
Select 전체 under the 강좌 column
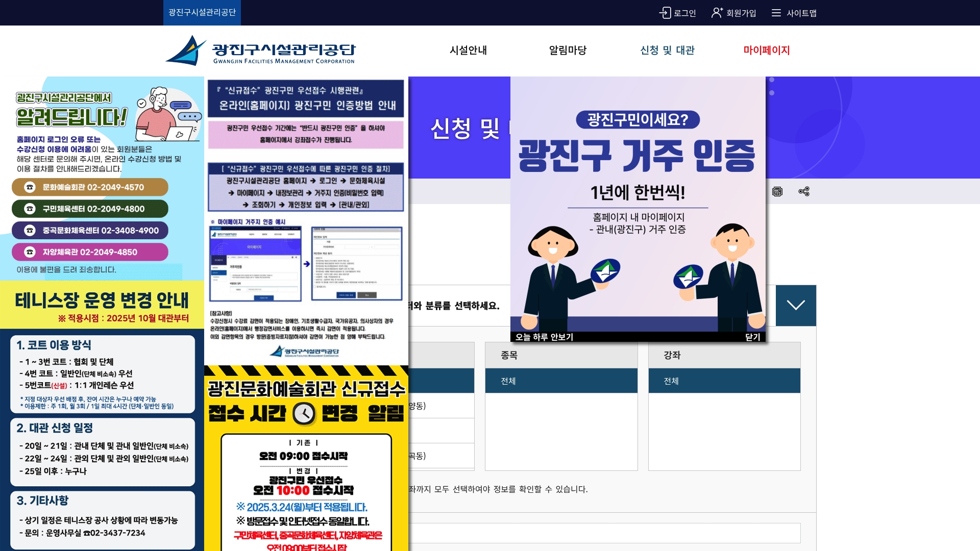point(724,381)
